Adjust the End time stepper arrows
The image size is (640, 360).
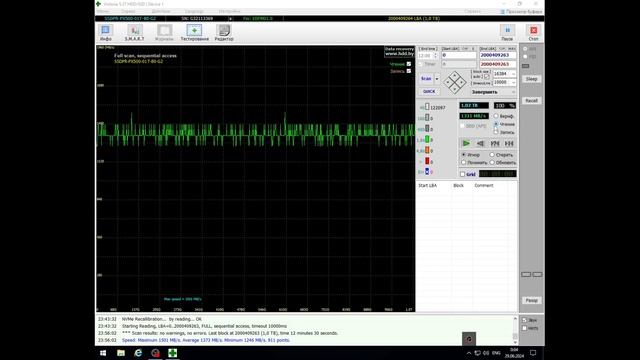click(436, 55)
